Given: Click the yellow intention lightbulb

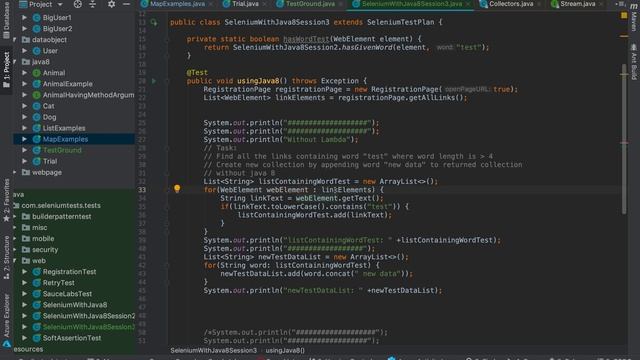Looking at the screenshot, I should pyautogui.click(x=177, y=188).
